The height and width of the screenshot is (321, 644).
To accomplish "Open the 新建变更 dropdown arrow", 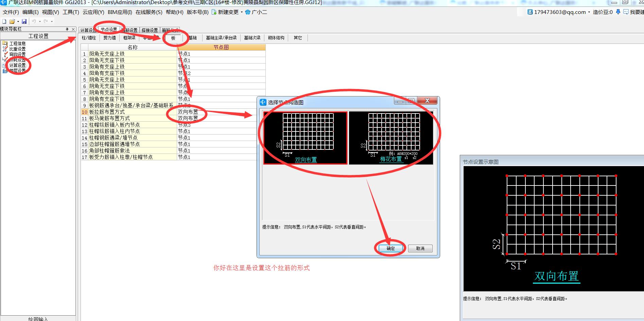I will (242, 12).
